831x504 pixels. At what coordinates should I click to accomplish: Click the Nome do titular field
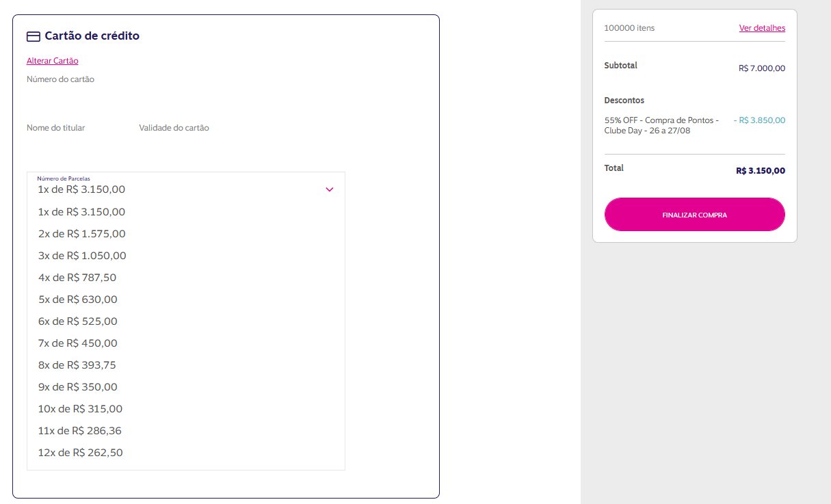(56, 128)
